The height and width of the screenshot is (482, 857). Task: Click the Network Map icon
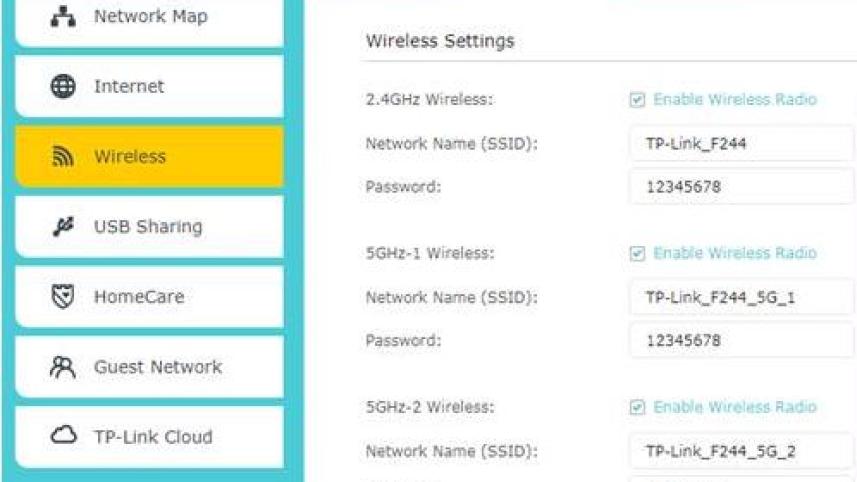pyautogui.click(x=63, y=17)
